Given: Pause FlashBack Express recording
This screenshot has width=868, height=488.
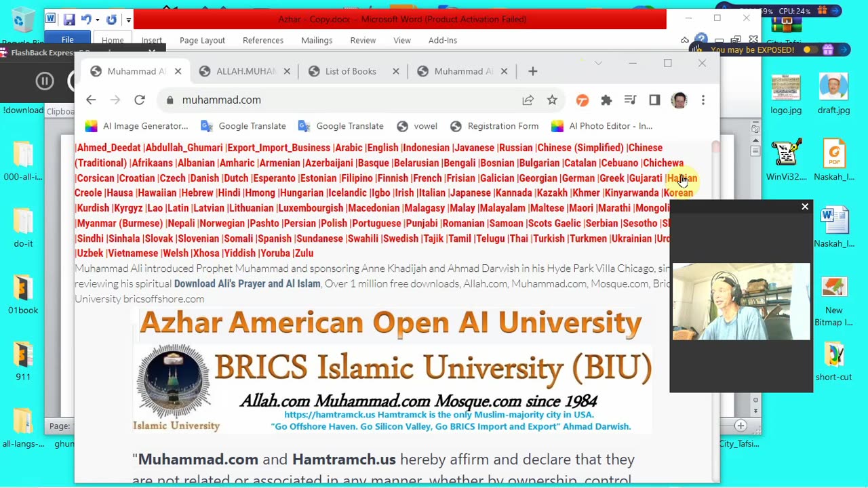Looking at the screenshot, I should [x=45, y=81].
